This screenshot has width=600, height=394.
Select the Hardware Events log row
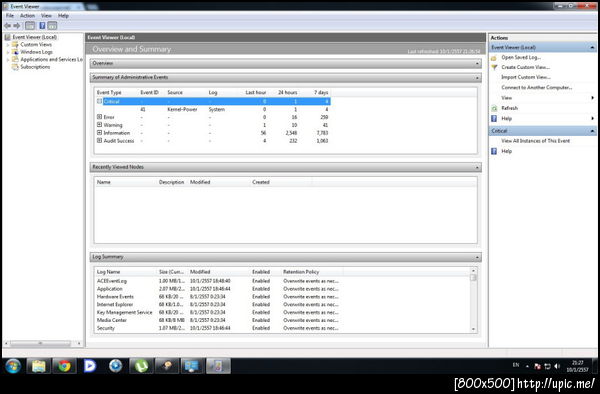pos(218,296)
